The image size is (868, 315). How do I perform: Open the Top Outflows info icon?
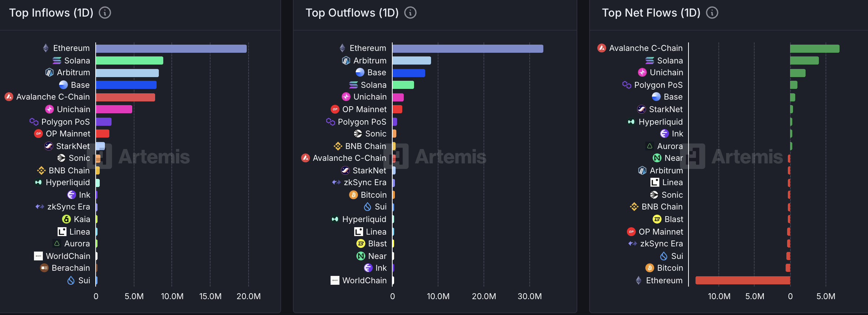click(x=410, y=13)
